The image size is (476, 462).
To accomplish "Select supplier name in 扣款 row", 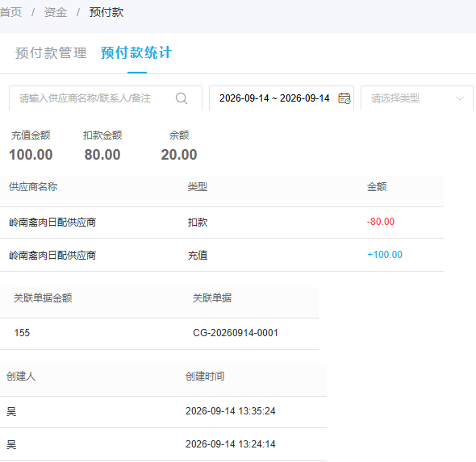I will pos(52,223).
